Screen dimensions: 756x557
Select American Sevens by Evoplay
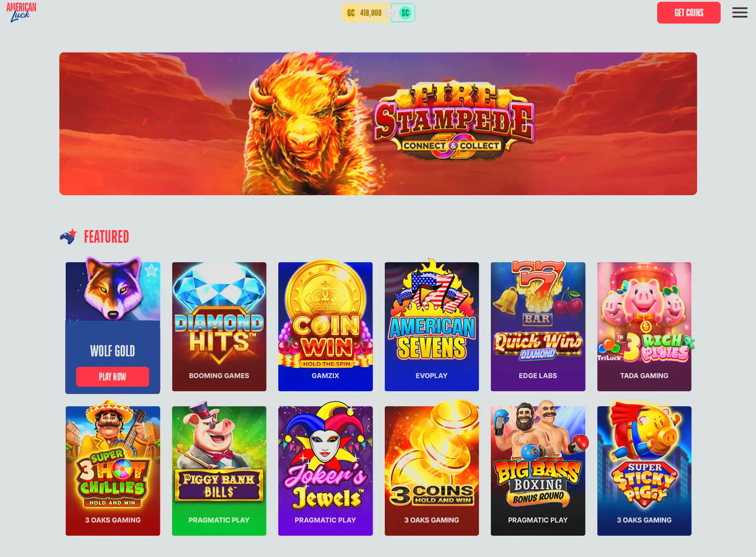click(x=431, y=327)
